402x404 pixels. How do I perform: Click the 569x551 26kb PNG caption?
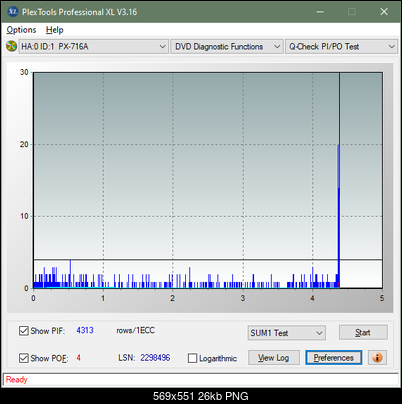[201, 396]
